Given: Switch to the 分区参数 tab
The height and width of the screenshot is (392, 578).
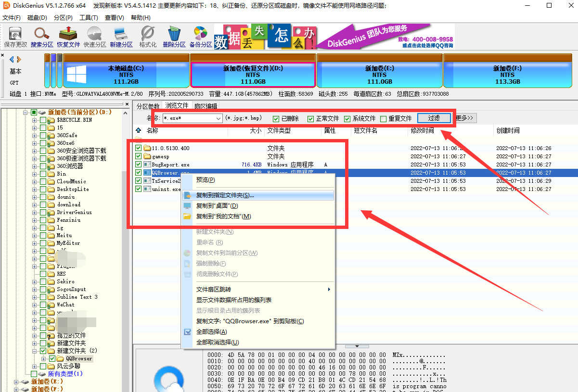Looking at the screenshot, I should point(148,106).
